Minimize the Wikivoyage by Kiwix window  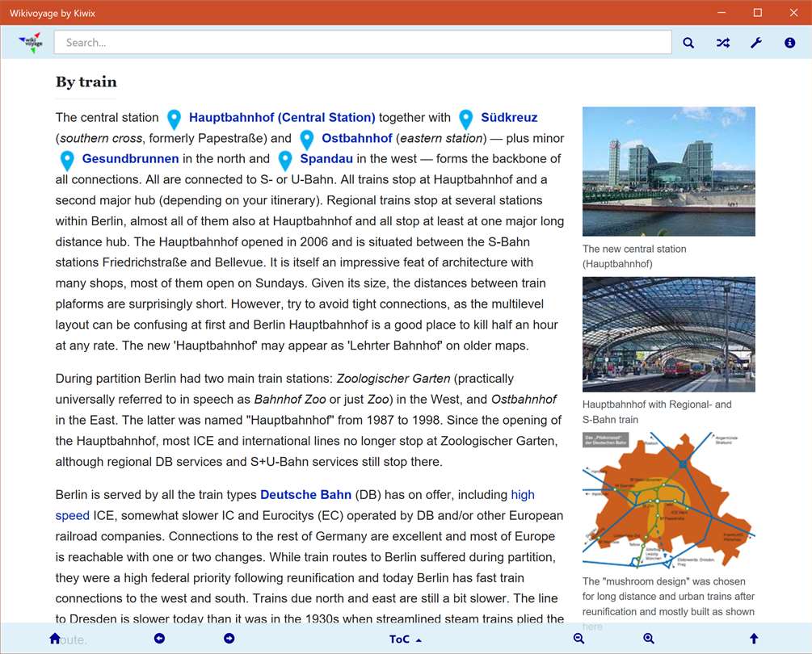pos(722,12)
